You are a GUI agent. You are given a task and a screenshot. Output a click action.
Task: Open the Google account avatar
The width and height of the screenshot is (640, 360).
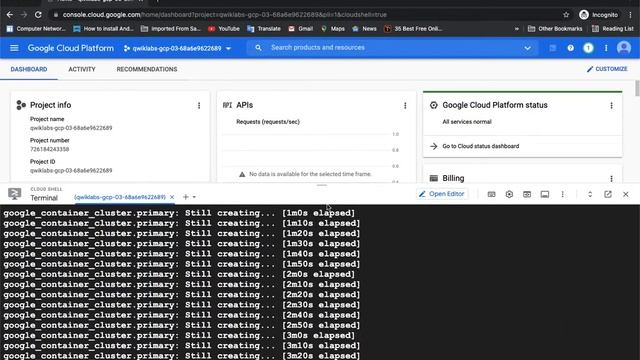[x=624, y=48]
